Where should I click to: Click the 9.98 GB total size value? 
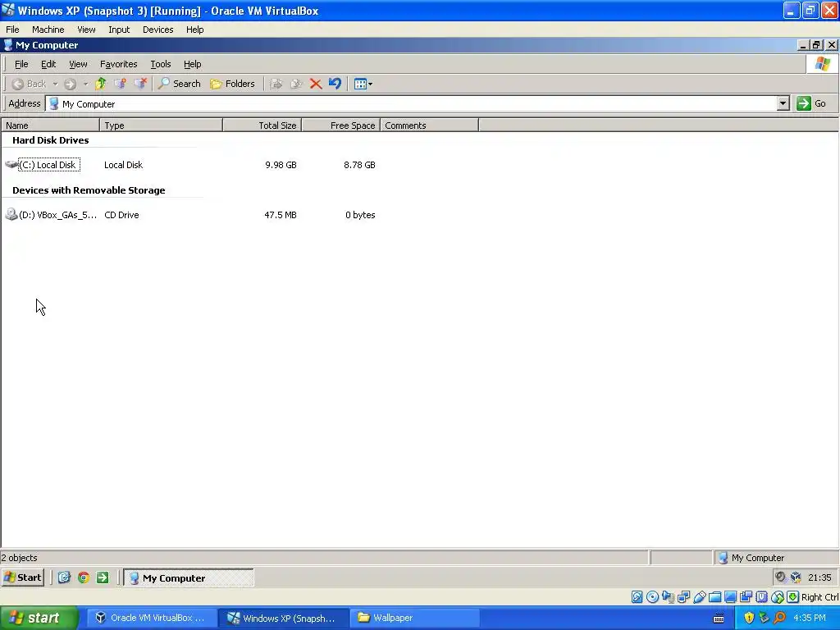281,165
